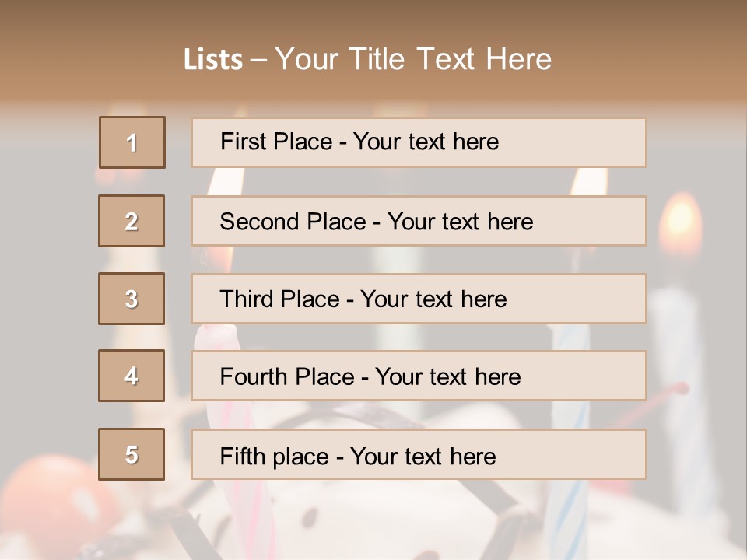Click the number 5 square
Image resolution: width=747 pixels, height=560 pixels.
pyautogui.click(x=132, y=454)
